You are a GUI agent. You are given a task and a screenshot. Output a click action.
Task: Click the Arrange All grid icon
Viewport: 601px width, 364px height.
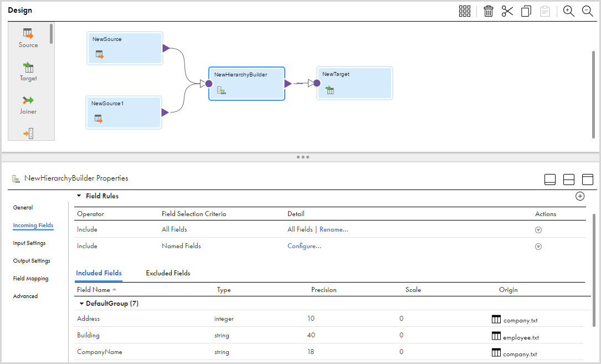pos(465,11)
